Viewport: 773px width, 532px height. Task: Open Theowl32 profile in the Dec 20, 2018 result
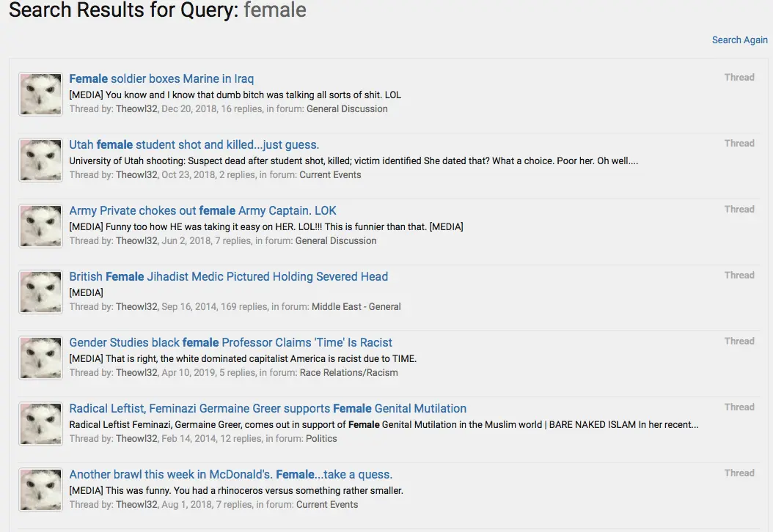[136, 109]
